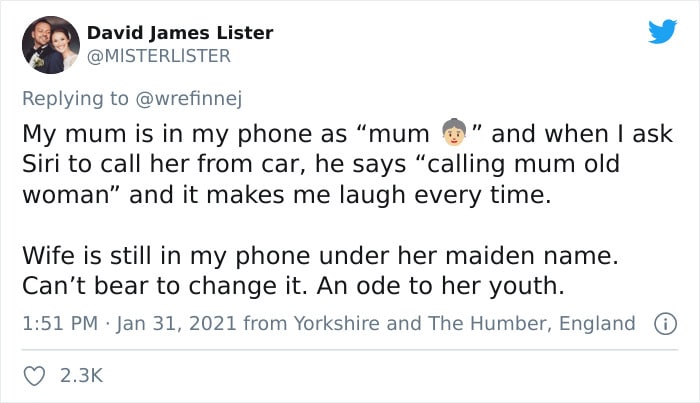The width and height of the screenshot is (700, 403).
Task: Click the divider line above the like count
Action: click(350, 350)
